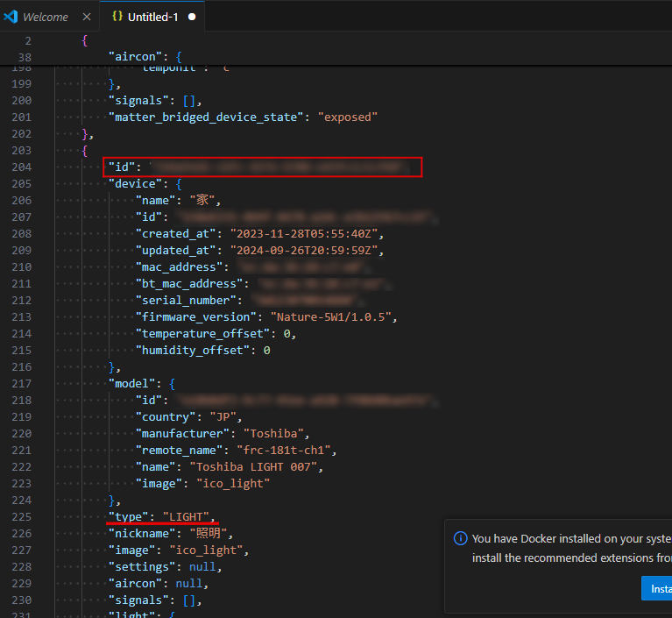Click the opening brace on line 203

click(x=85, y=151)
